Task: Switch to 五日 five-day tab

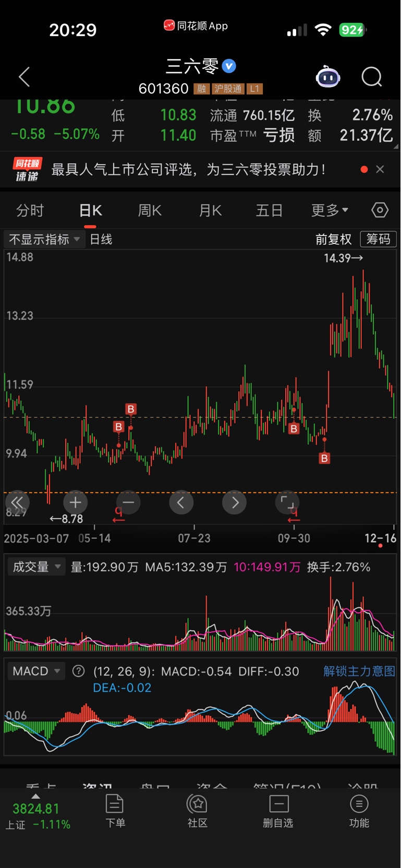Action: click(269, 211)
